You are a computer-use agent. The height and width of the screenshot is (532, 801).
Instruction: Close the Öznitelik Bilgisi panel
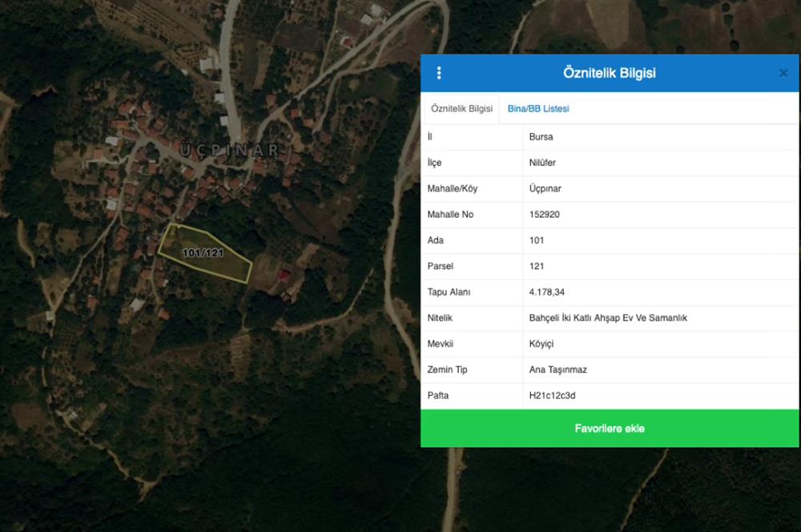tap(783, 74)
